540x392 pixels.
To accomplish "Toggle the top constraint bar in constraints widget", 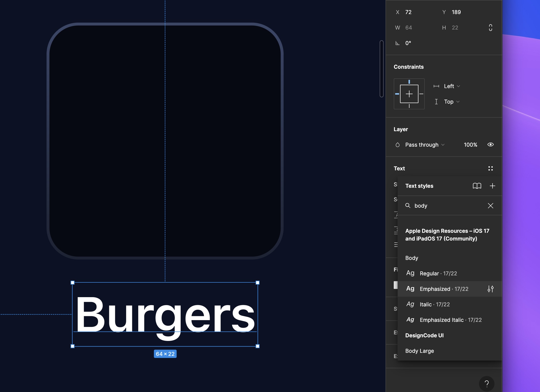I will 409,82.
